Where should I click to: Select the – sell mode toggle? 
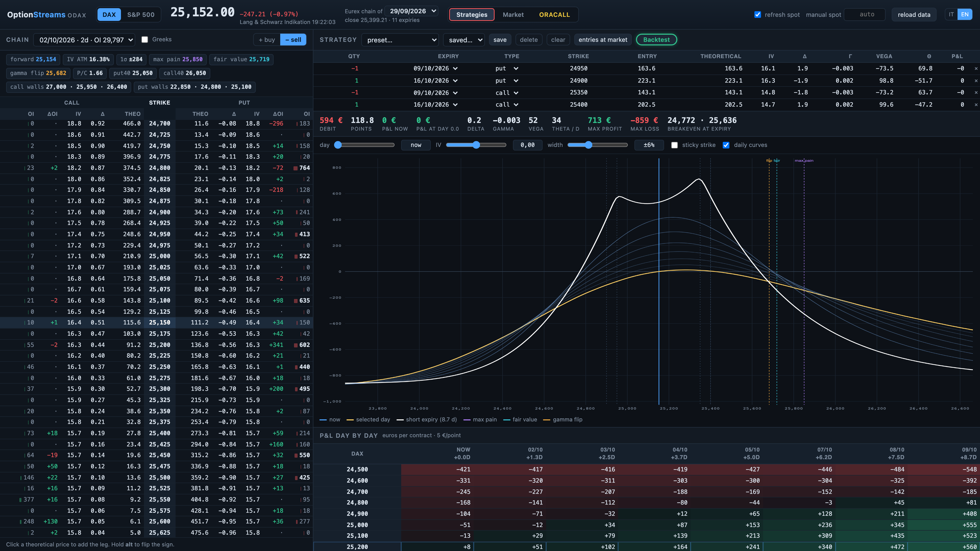pyautogui.click(x=293, y=40)
